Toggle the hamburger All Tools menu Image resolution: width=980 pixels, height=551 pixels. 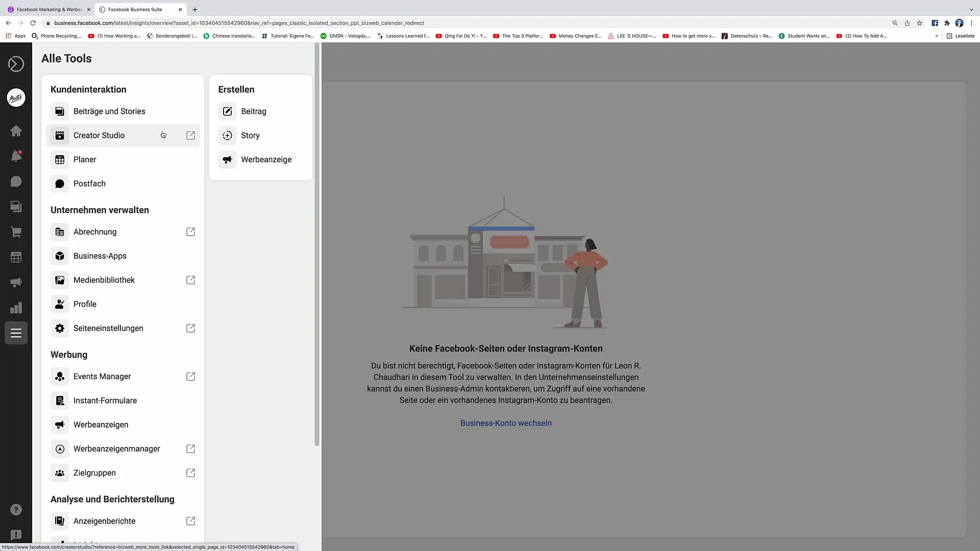16,333
